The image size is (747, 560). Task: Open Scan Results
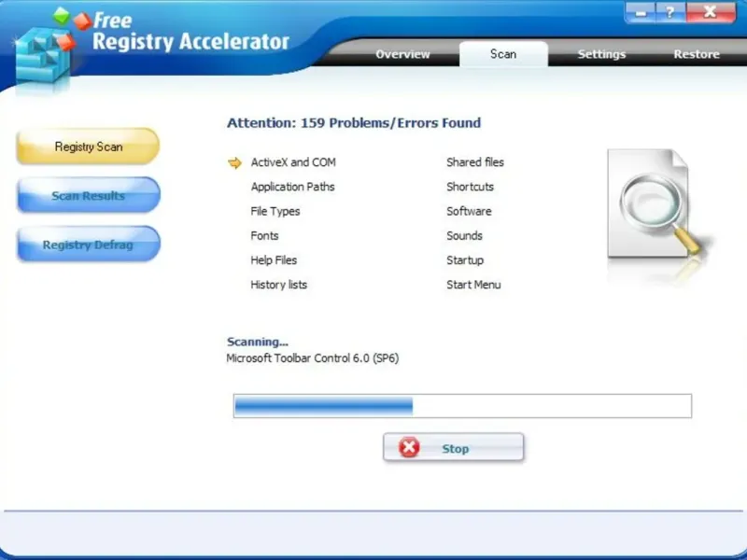coord(88,195)
